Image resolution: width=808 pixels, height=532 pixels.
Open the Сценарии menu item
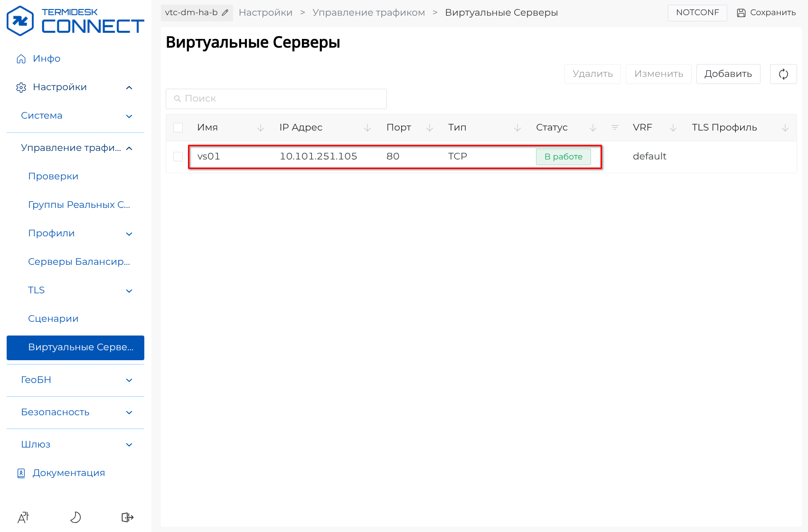click(x=53, y=319)
